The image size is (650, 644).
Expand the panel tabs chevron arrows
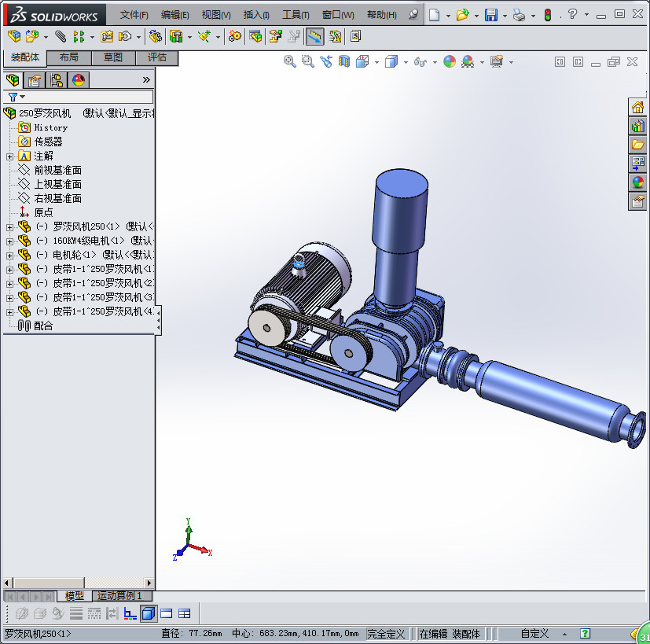(146, 79)
